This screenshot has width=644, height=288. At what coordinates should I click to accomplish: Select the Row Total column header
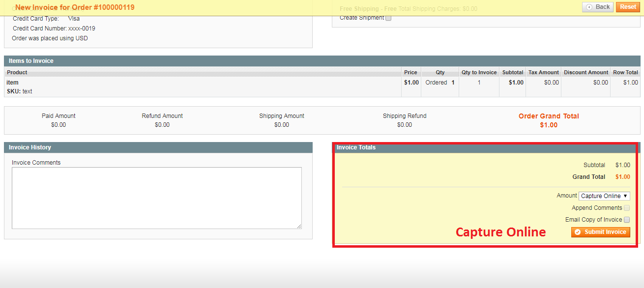click(625, 72)
